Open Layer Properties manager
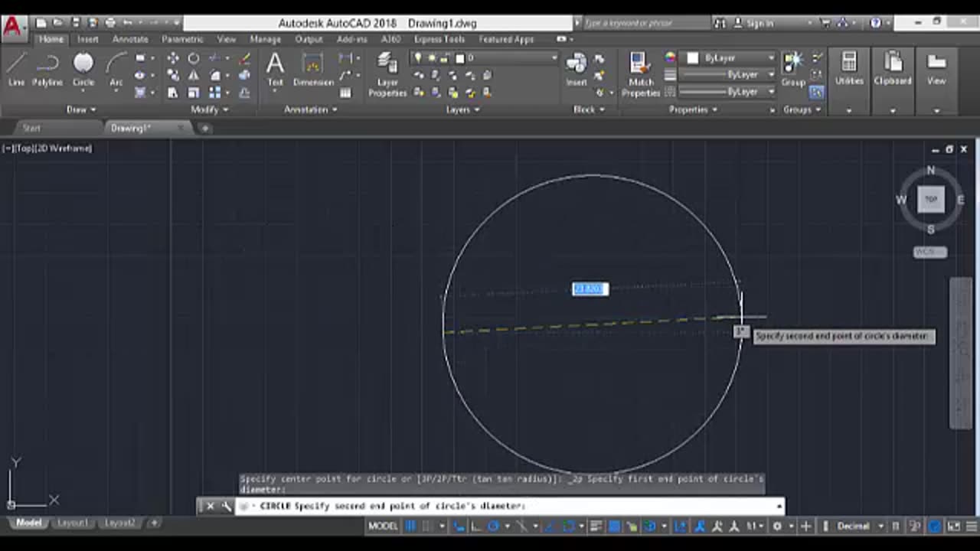The width and height of the screenshot is (980, 551). coord(387,74)
